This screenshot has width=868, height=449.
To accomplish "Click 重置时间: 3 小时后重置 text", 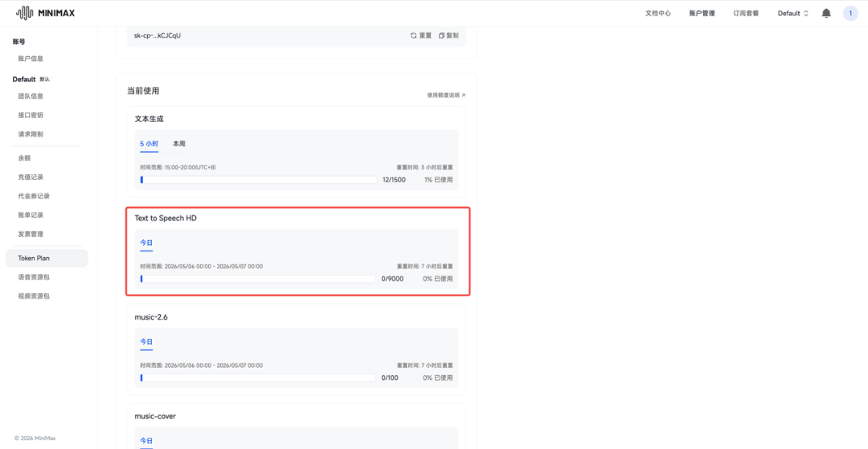I will [x=425, y=167].
